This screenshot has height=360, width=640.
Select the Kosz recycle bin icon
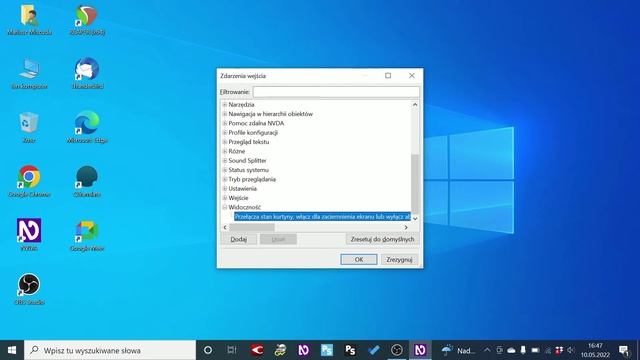tap(29, 127)
